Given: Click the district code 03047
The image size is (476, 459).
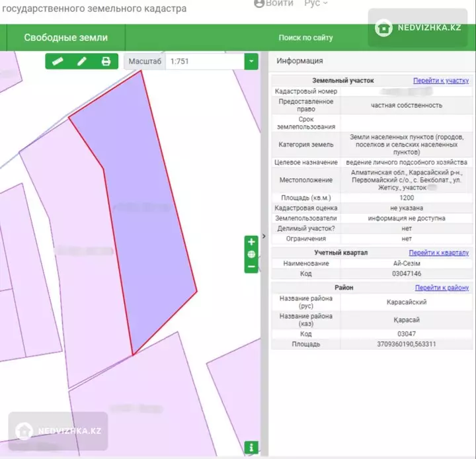Looking at the screenshot, I should coord(407,334).
